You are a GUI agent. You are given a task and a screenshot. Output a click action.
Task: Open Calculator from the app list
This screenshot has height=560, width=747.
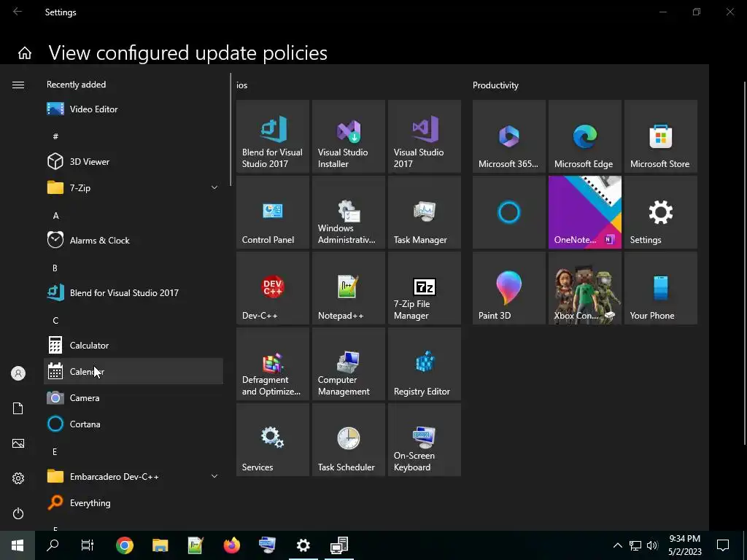(x=133, y=345)
